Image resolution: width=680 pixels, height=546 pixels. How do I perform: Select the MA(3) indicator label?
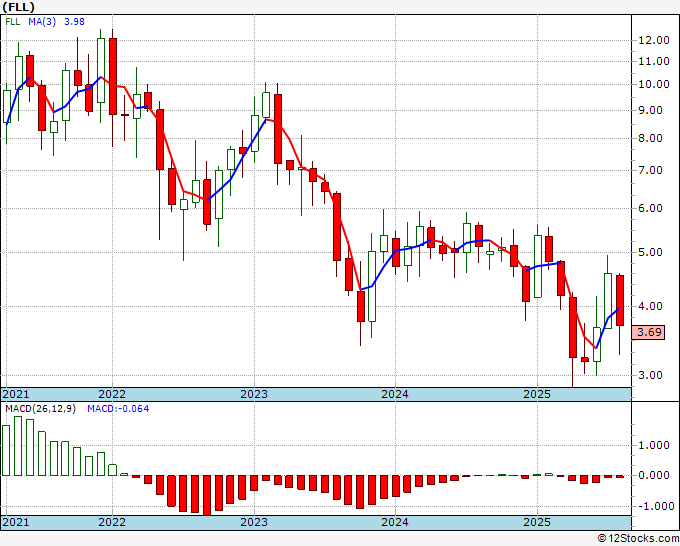point(42,22)
